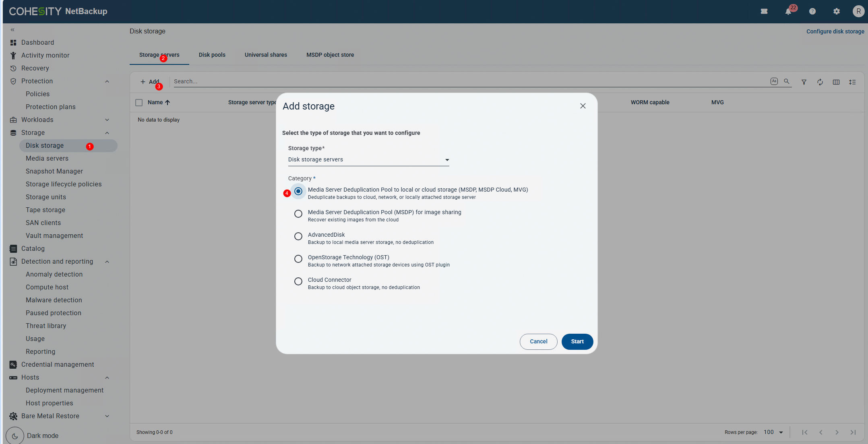Collapse the left navigation sidebar

[12, 30]
